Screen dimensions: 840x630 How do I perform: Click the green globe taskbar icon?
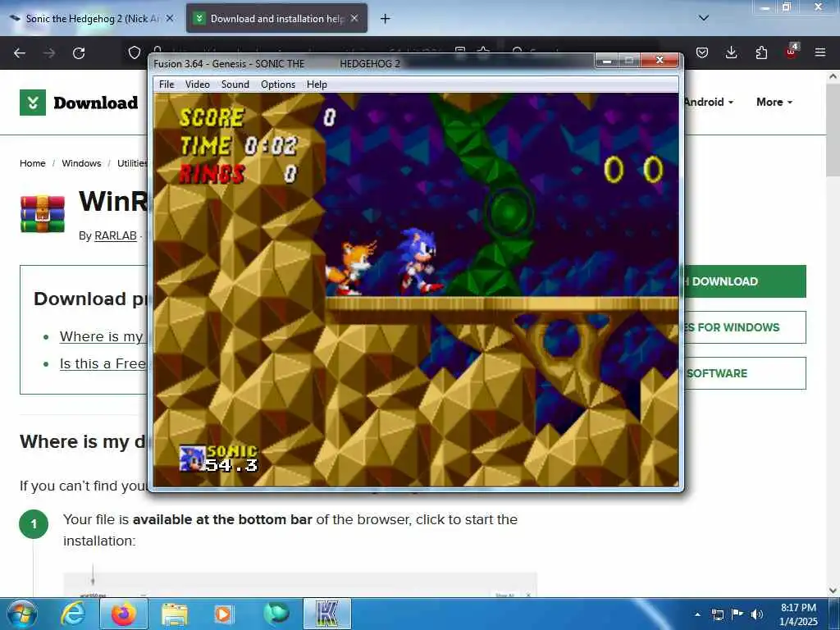point(276,614)
